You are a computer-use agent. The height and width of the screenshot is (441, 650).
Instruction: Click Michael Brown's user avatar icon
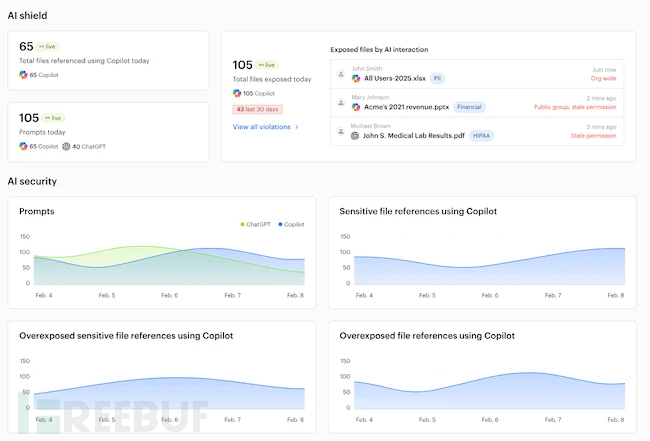point(341,131)
